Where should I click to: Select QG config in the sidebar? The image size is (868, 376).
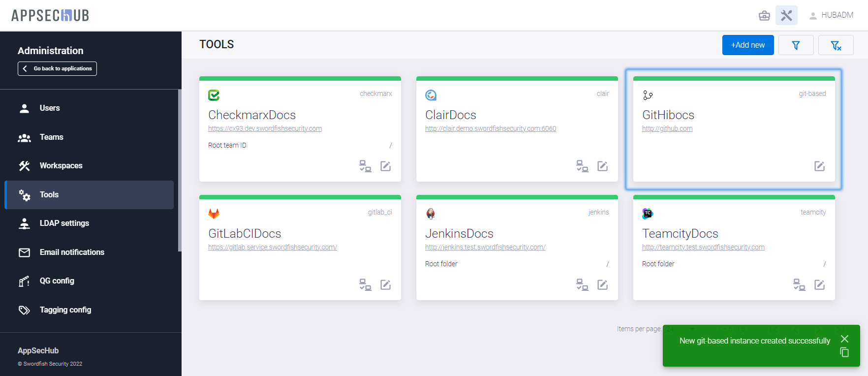click(57, 281)
